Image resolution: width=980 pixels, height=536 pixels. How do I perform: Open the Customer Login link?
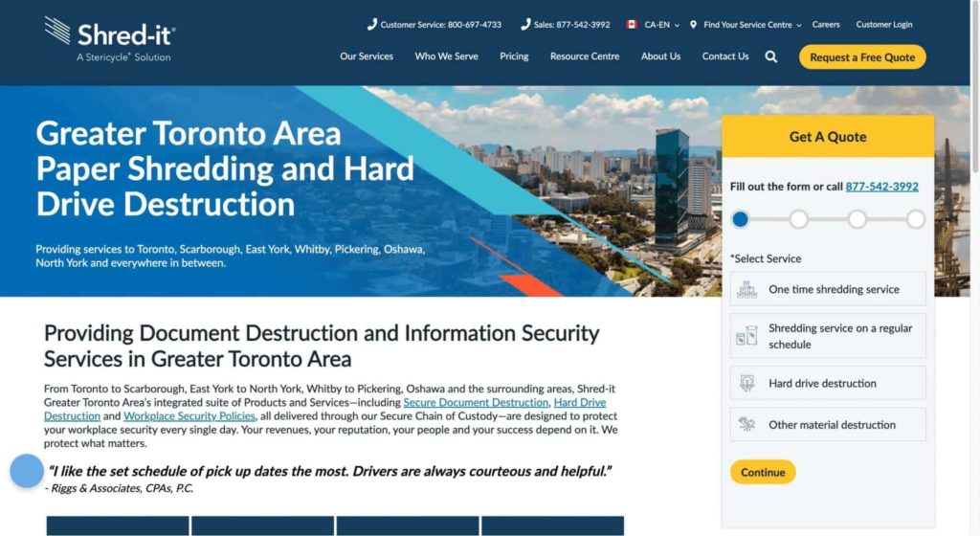point(883,24)
